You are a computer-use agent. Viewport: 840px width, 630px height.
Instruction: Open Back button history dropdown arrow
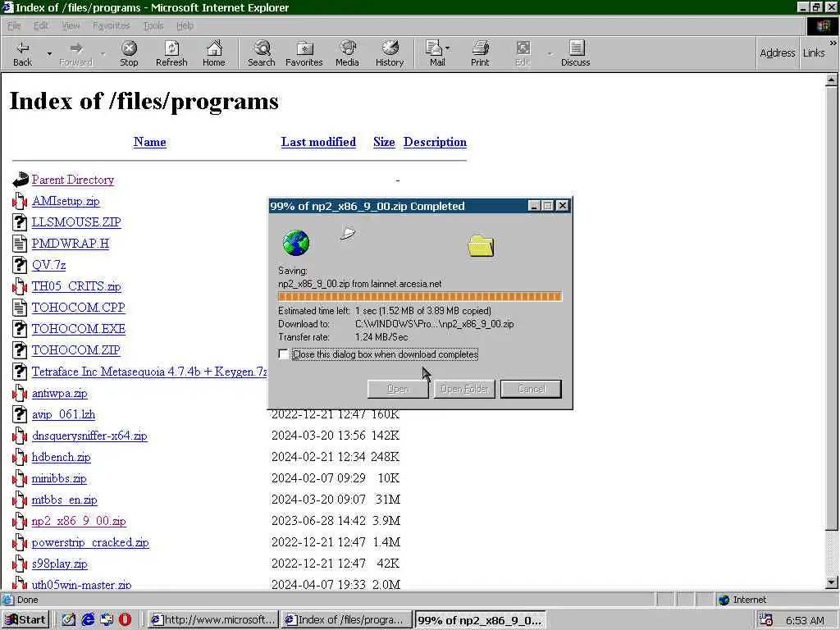49,54
